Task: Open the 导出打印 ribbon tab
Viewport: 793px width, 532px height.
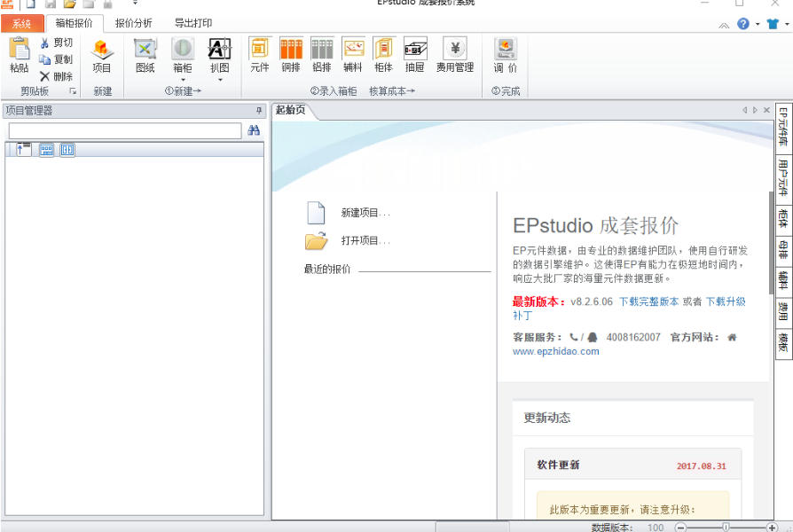Action: click(192, 23)
